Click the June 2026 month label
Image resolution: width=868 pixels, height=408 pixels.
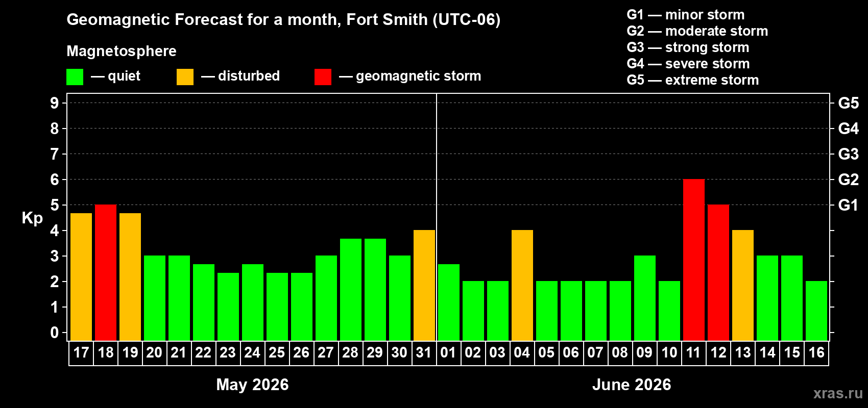pyautogui.click(x=632, y=385)
